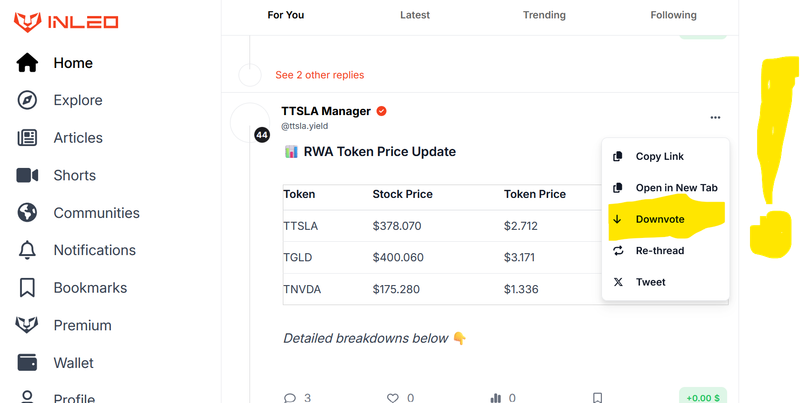Bookmark the RWA Token Price Update post

point(597,398)
